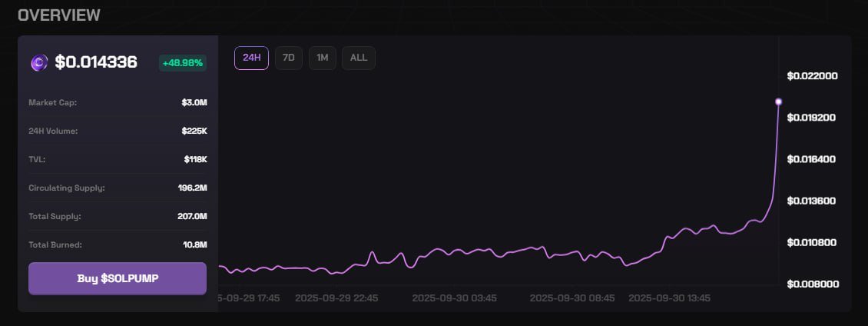Click the 24H Volume $225K value
Screen dimensions: 868x326
pos(194,131)
